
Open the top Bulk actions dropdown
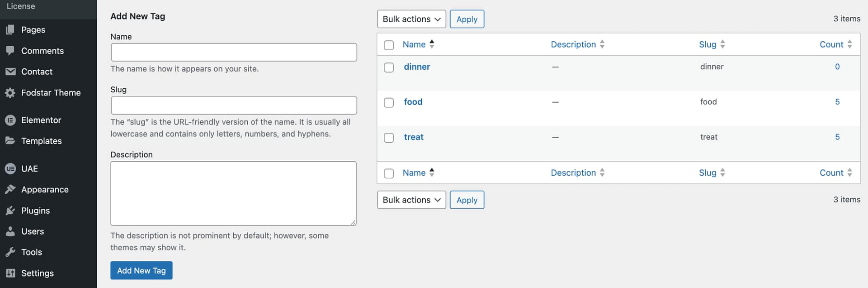[x=411, y=19]
